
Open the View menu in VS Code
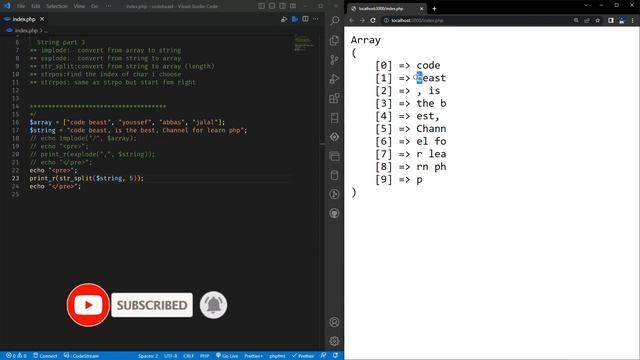coord(79,7)
